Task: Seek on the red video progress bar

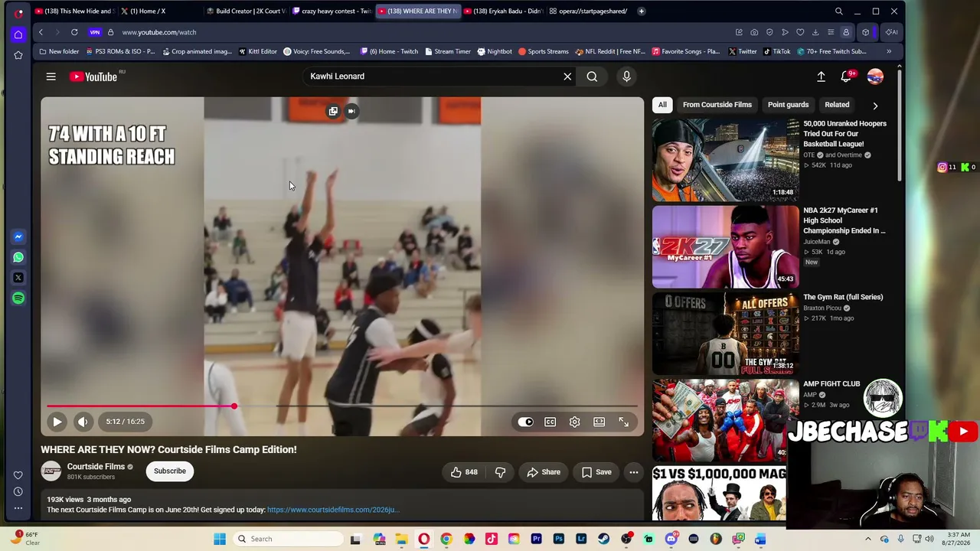Action: 341,406
